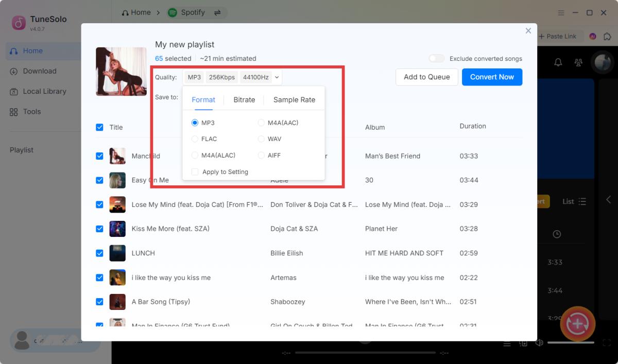This screenshot has height=364, width=618.
Task: Collapse the Quality dropdown chevron
Action: point(277,77)
